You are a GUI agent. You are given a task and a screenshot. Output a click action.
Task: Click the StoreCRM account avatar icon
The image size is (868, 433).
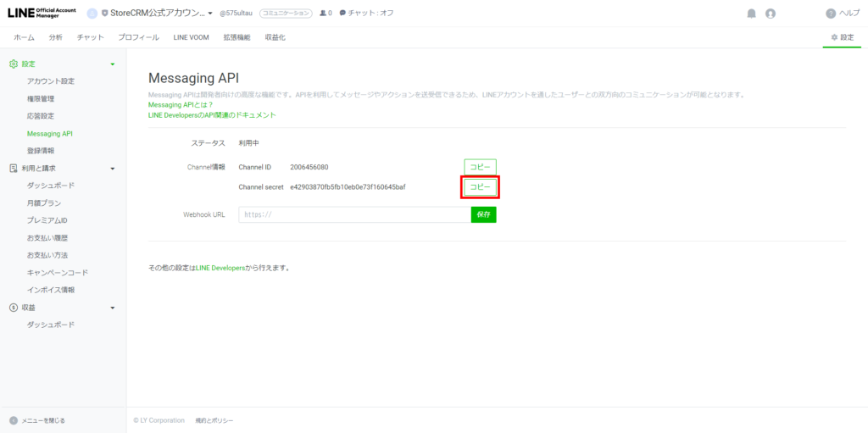(x=92, y=14)
